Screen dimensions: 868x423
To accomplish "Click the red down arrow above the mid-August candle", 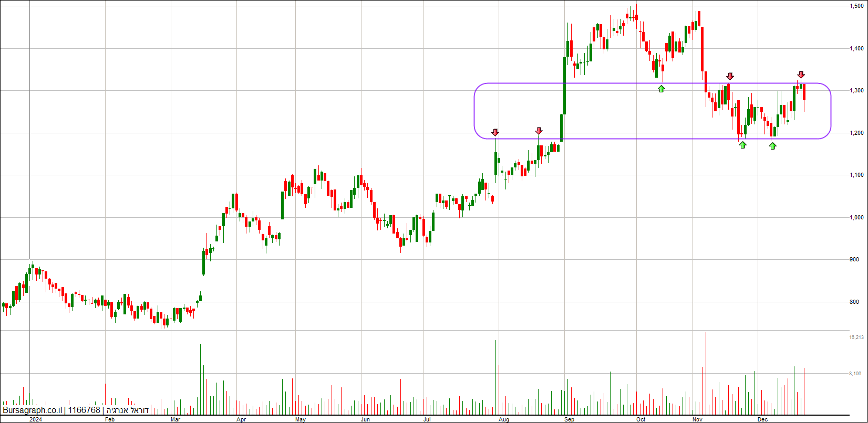I will click(539, 131).
